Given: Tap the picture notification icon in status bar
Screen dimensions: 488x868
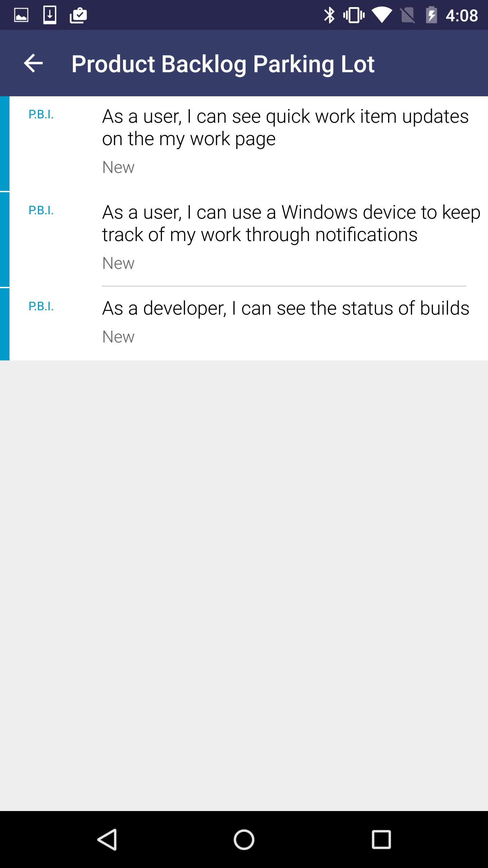Looking at the screenshot, I should 21,15.
